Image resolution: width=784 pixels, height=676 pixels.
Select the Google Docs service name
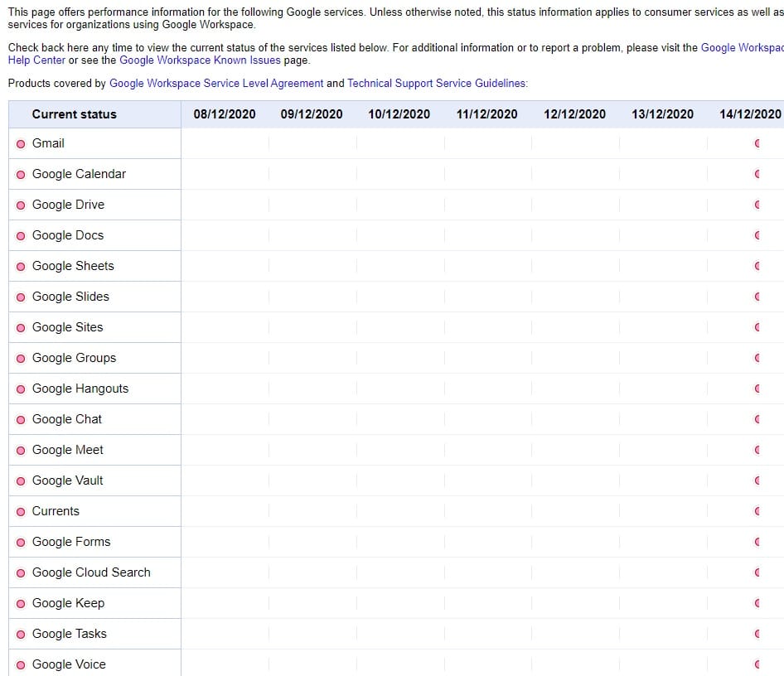[x=68, y=235]
